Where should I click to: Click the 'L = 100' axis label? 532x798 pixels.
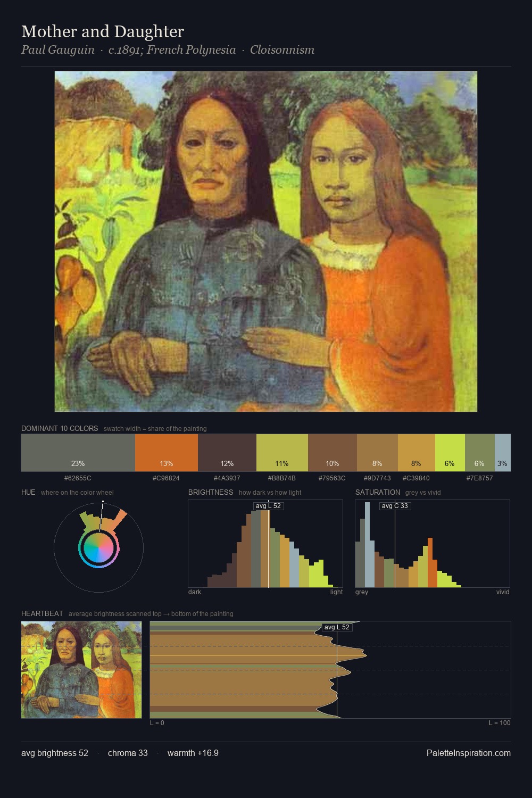tap(500, 723)
